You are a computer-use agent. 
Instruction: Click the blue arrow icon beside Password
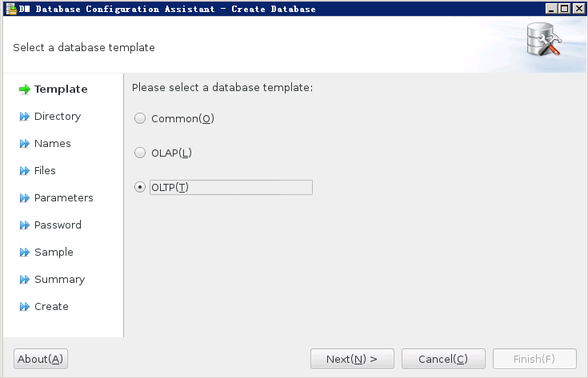pyautogui.click(x=24, y=225)
